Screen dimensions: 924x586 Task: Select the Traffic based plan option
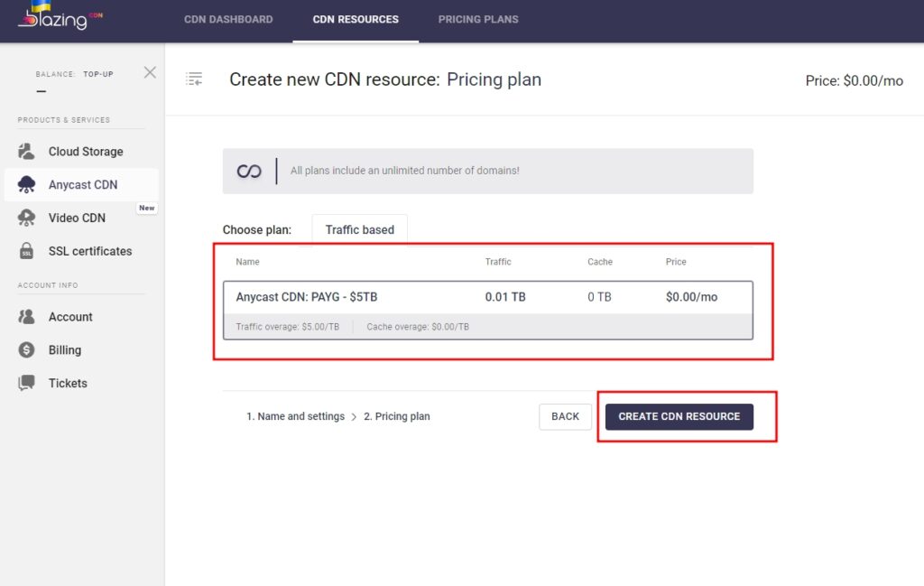359,229
